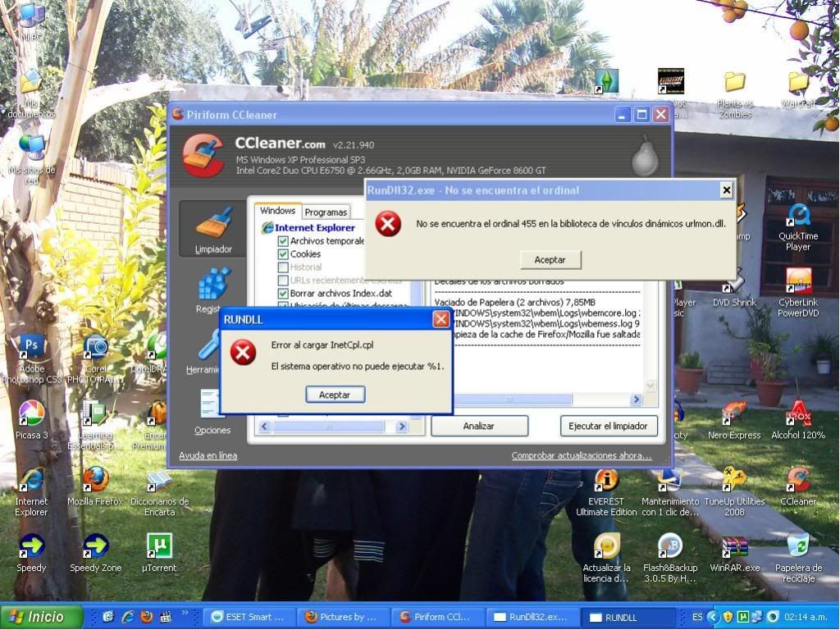Click Aceptar in RunDll32.exe ordinal dialog

[x=550, y=259]
